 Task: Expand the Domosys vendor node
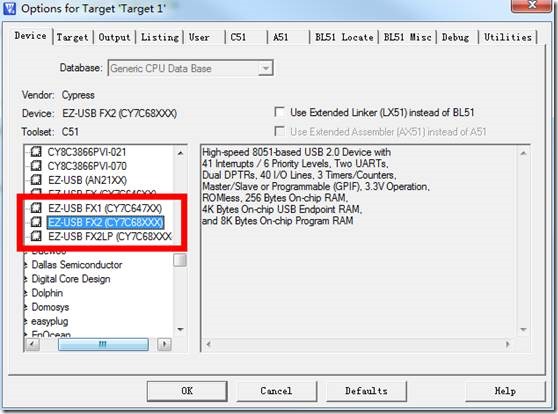pos(26,307)
